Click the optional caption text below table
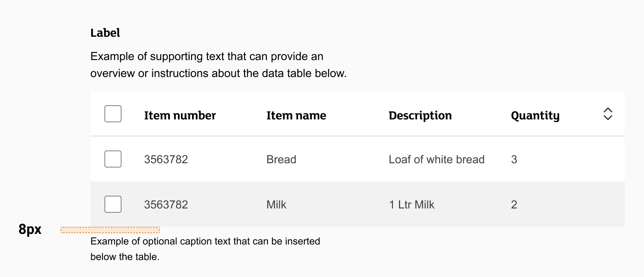Viewport: 644px width, 277px height. [x=205, y=249]
